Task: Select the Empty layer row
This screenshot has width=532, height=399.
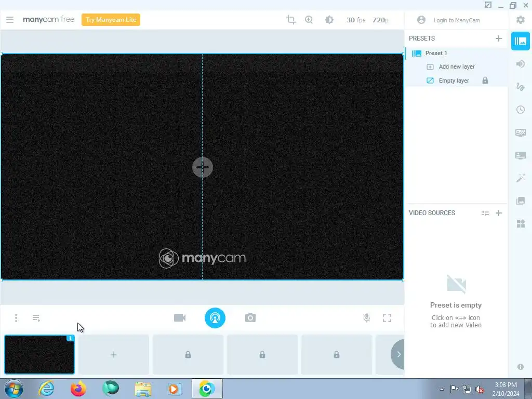Action: click(456, 81)
